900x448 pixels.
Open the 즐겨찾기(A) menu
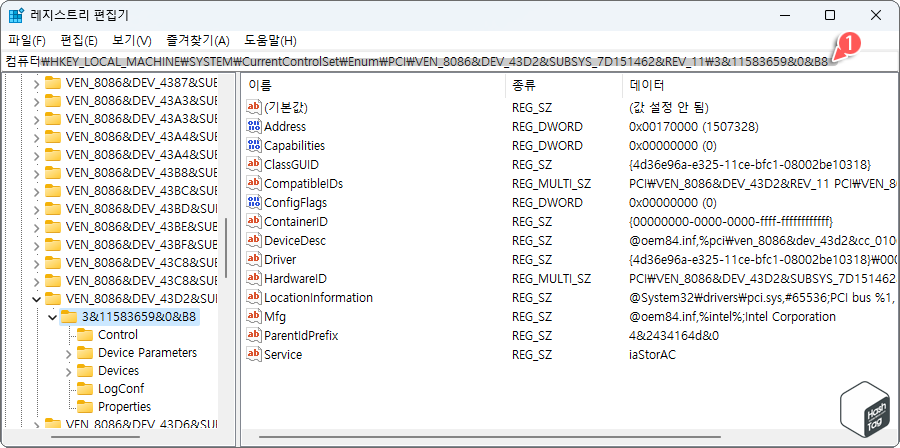tap(198, 41)
